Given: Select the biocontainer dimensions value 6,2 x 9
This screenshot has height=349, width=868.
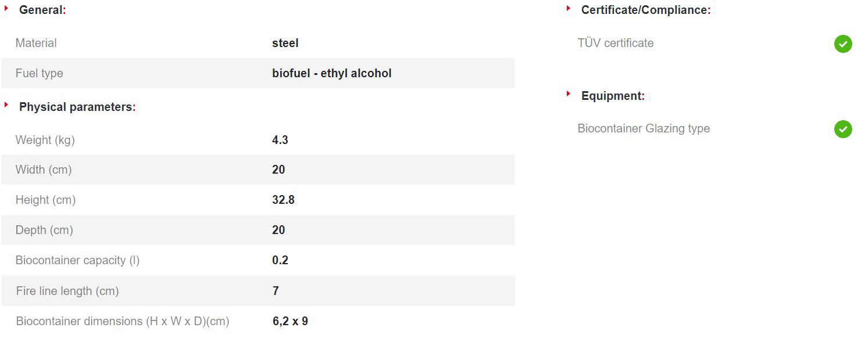Looking at the screenshot, I should (290, 321).
